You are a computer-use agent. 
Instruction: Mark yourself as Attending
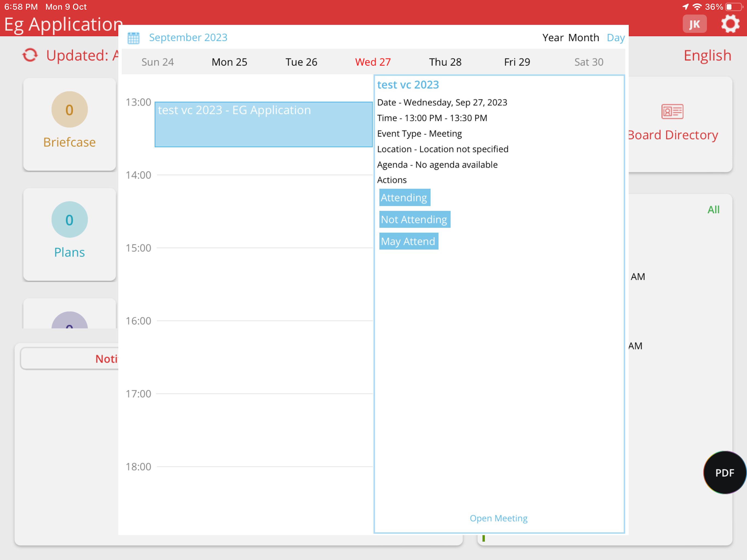(x=405, y=197)
